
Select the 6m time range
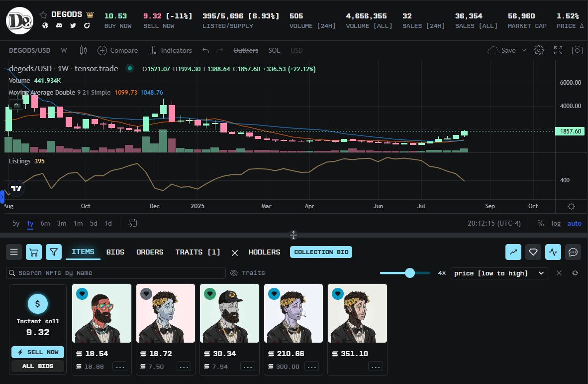point(45,223)
